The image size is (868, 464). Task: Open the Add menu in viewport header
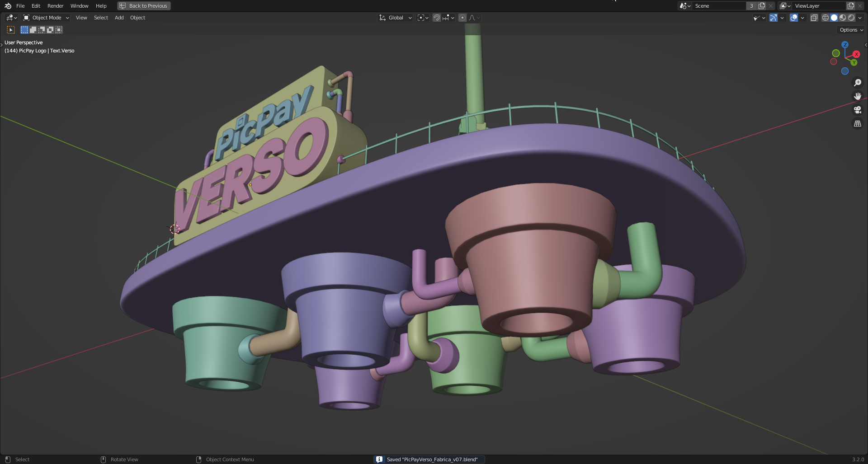(119, 18)
